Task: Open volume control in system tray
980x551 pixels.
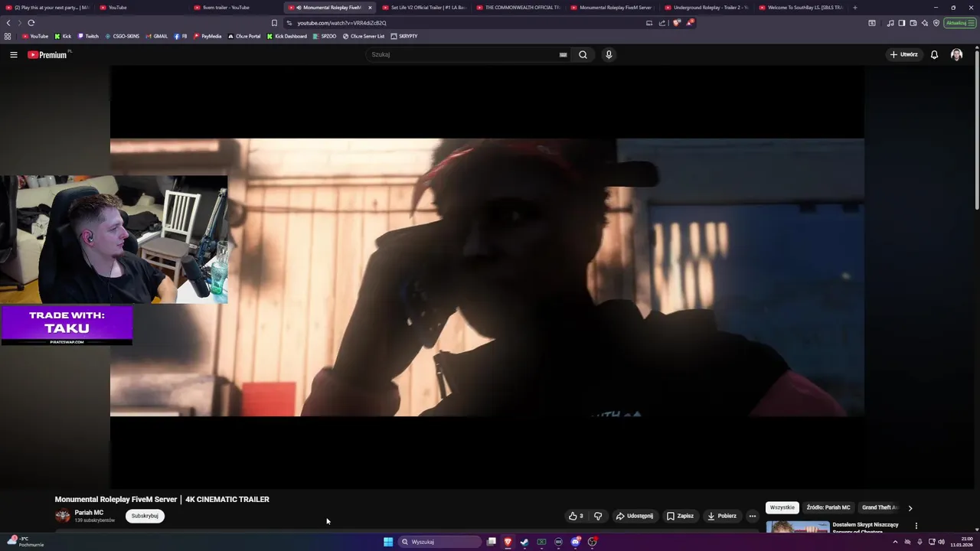Action: (x=941, y=542)
